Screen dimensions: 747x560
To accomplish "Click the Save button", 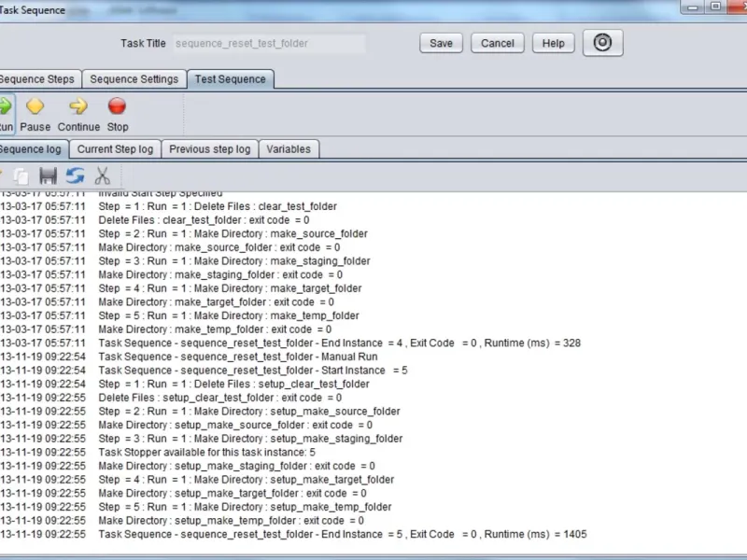I will click(x=441, y=43).
